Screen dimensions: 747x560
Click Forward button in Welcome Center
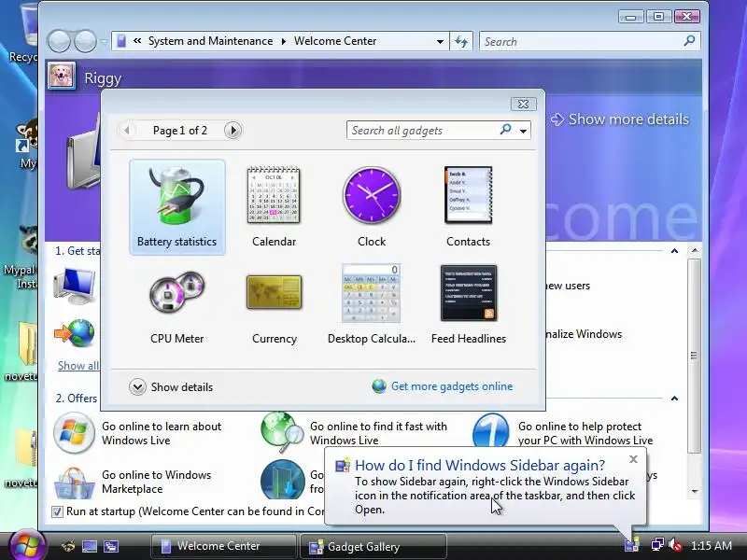86,41
